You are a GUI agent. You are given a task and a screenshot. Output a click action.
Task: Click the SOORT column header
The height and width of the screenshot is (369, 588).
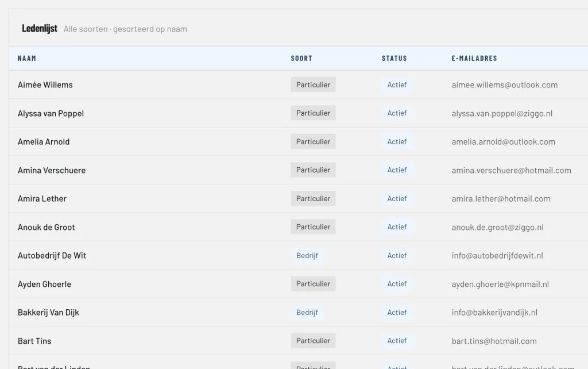click(x=301, y=58)
